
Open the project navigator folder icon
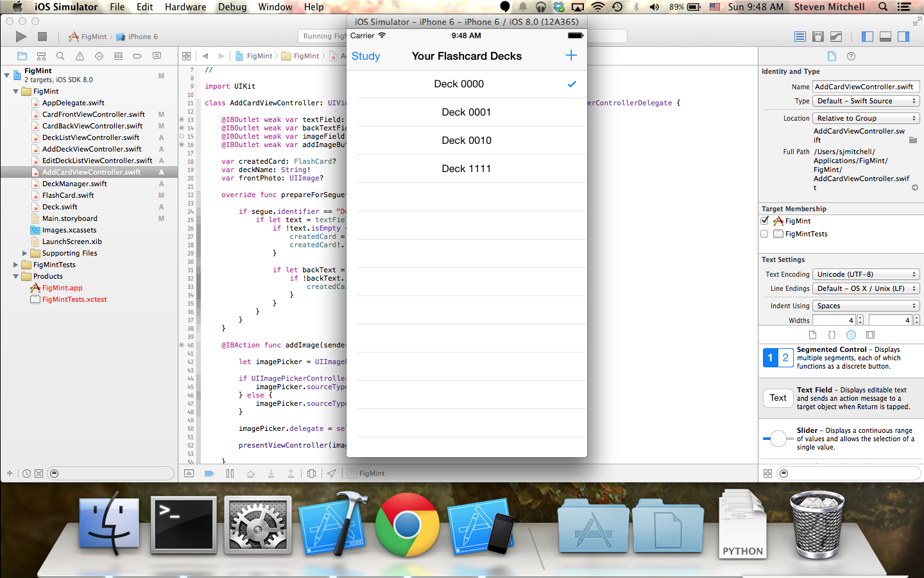click(x=22, y=56)
